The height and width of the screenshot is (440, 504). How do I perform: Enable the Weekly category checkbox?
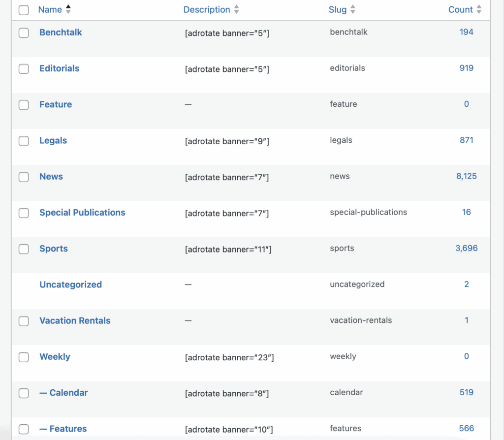(x=24, y=357)
